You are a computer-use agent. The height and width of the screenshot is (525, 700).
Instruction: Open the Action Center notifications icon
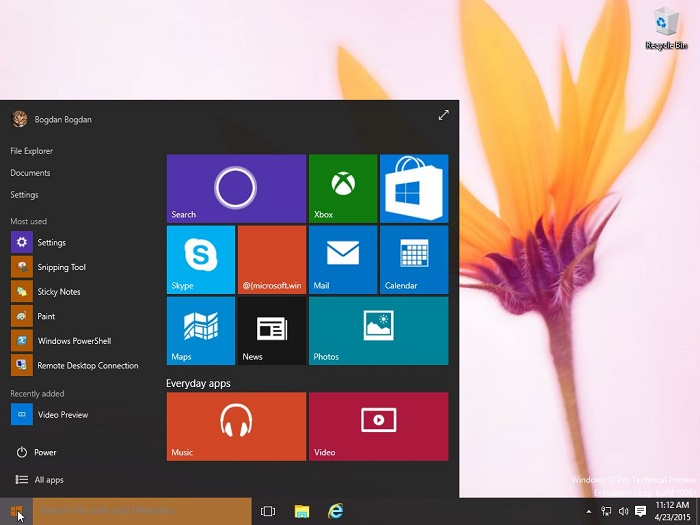pos(641,511)
